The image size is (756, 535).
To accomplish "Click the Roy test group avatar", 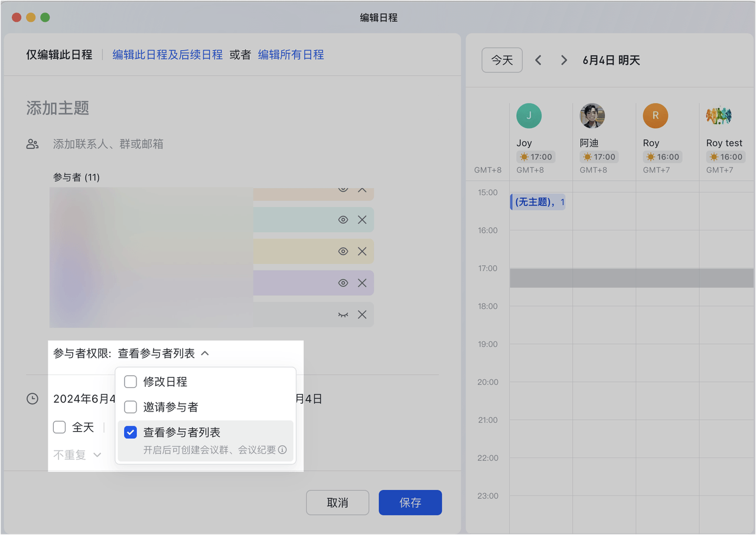I will pos(719,116).
